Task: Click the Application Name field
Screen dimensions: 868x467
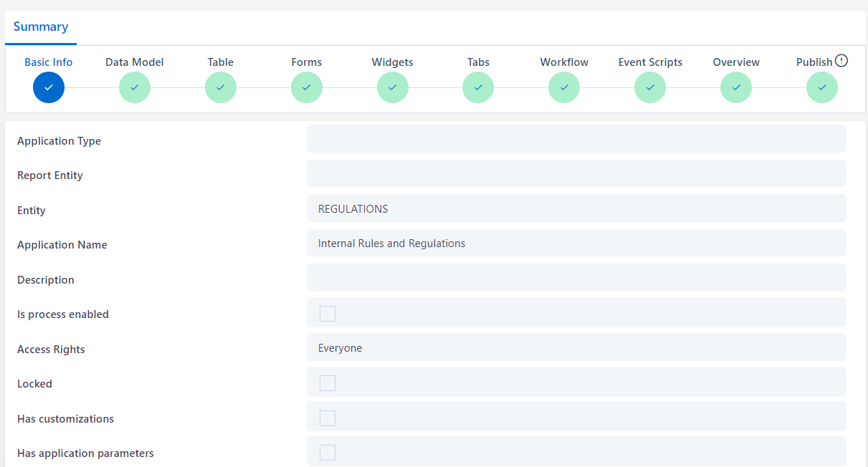Action: pyautogui.click(x=576, y=244)
